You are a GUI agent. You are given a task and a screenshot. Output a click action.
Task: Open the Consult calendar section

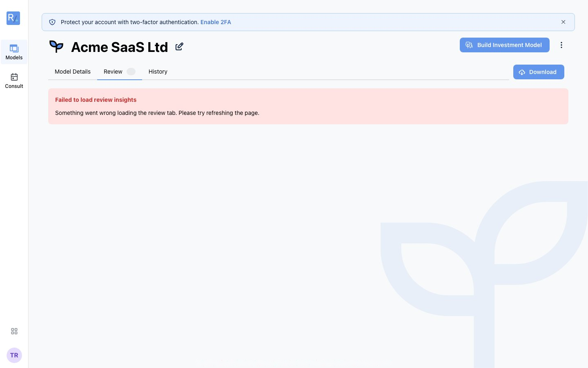click(14, 81)
